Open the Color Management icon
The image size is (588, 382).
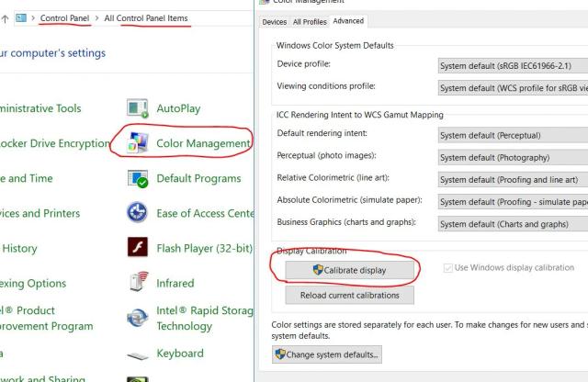[x=137, y=143]
